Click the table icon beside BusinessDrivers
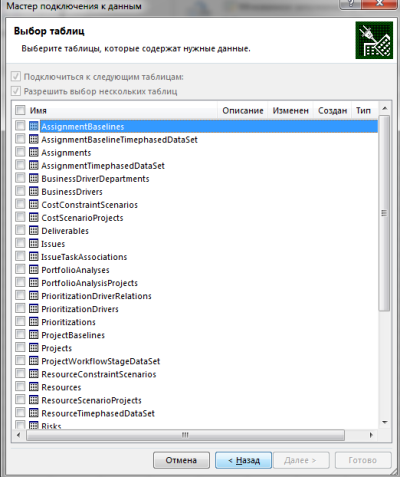400x477 pixels. pos(34,191)
